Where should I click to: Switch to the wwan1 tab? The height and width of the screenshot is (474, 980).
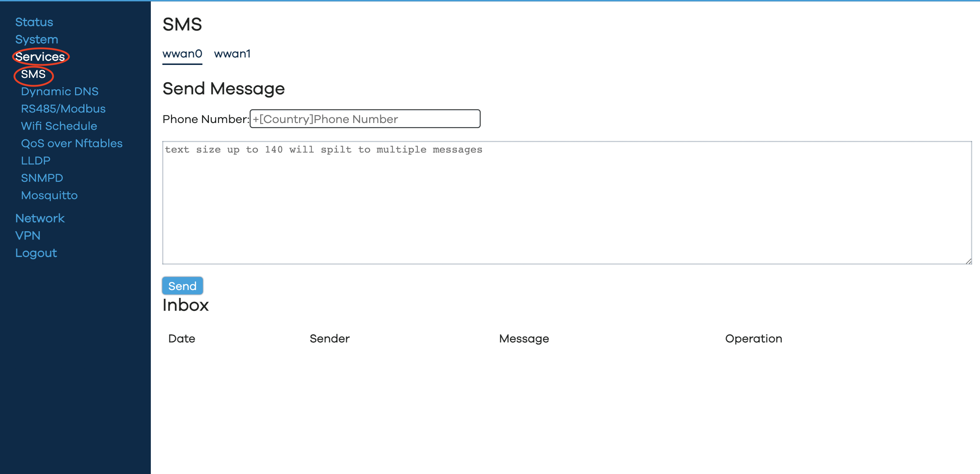[x=232, y=54]
